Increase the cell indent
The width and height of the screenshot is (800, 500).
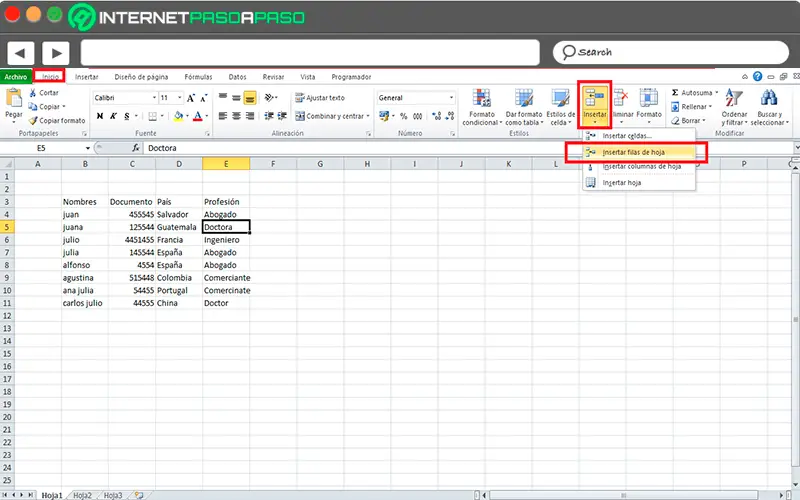[x=282, y=116]
